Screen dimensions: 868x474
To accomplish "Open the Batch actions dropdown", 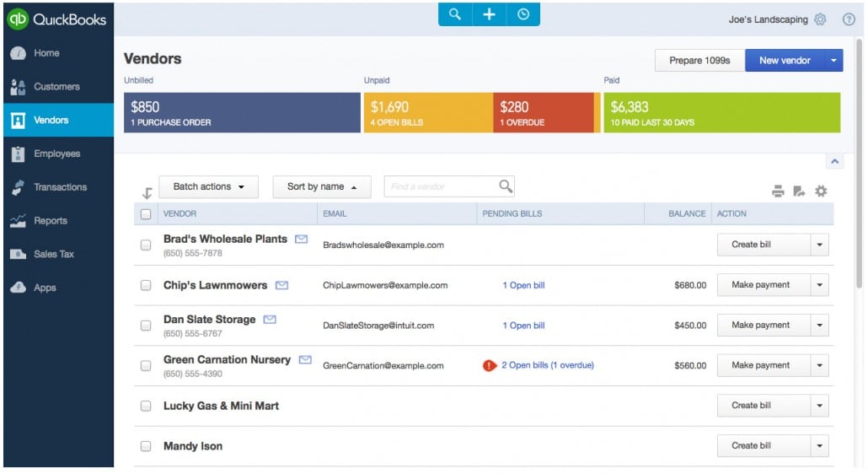I will coord(209,186).
